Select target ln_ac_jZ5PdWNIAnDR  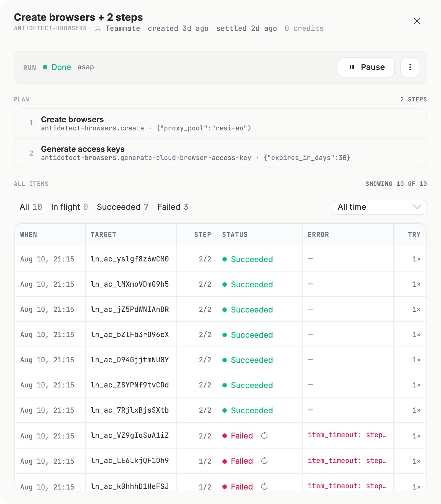coord(130,309)
